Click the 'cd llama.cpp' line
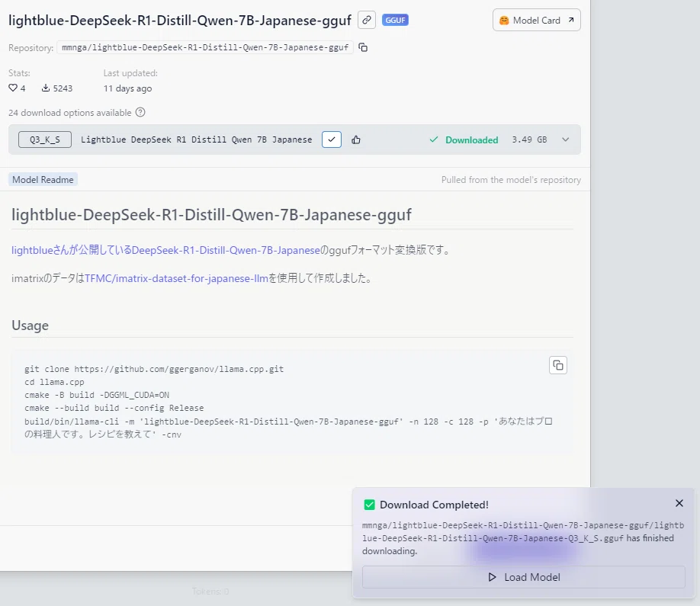The width and height of the screenshot is (700, 606). (54, 382)
